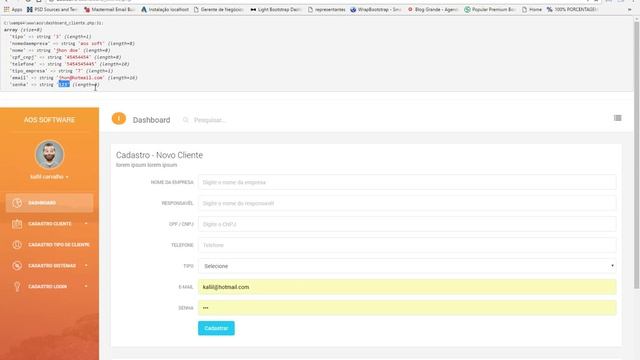The image size is (640, 360).
Task: Focus the Nome da Empresa input
Action: pyautogui.click(x=407, y=182)
